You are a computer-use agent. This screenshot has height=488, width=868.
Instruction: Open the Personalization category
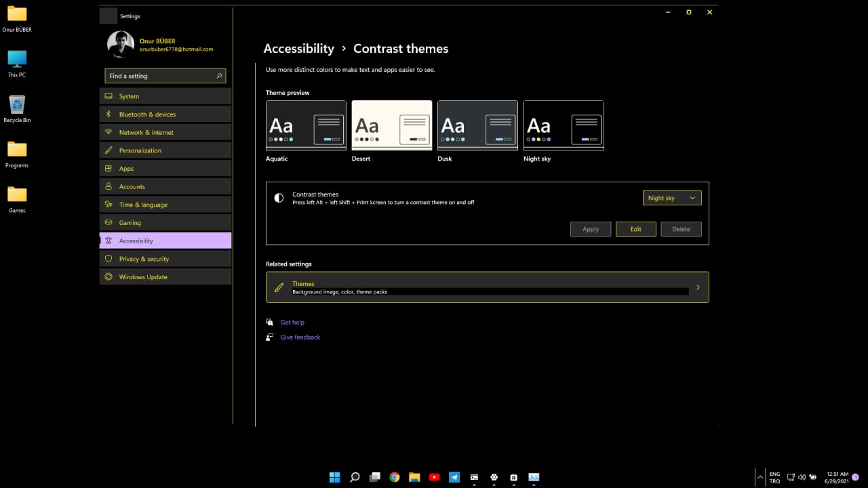click(x=165, y=150)
